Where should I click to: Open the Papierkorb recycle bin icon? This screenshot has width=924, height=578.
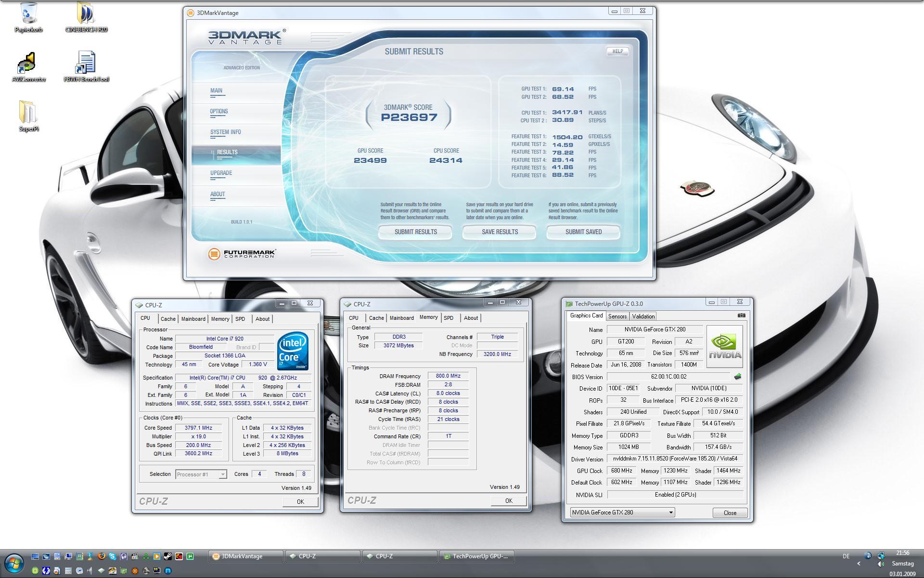[28, 18]
